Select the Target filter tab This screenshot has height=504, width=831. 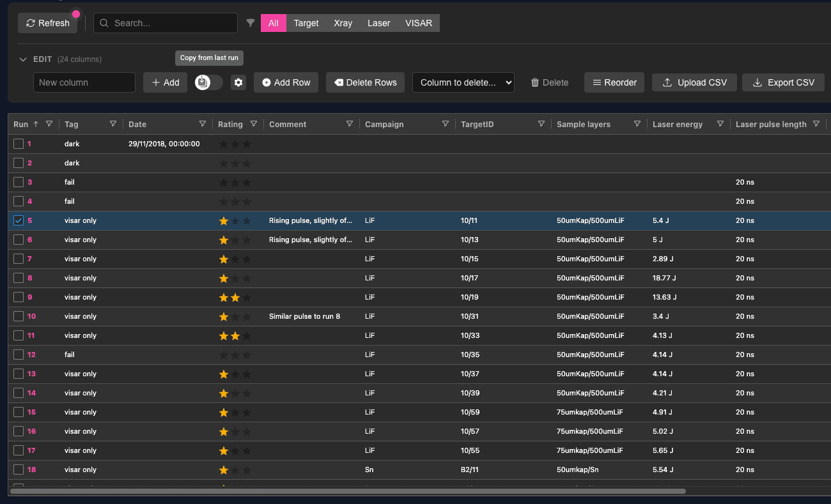click(306, 22)
